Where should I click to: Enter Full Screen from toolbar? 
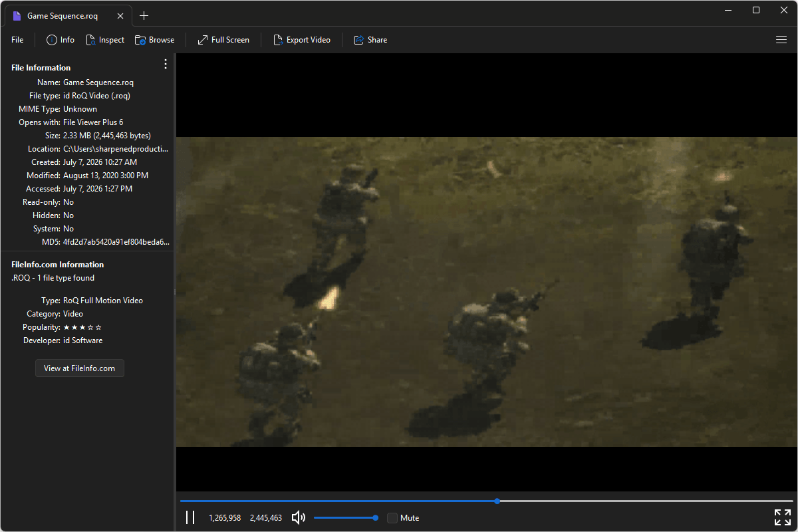pyautogui.click(x=223, y=40)
